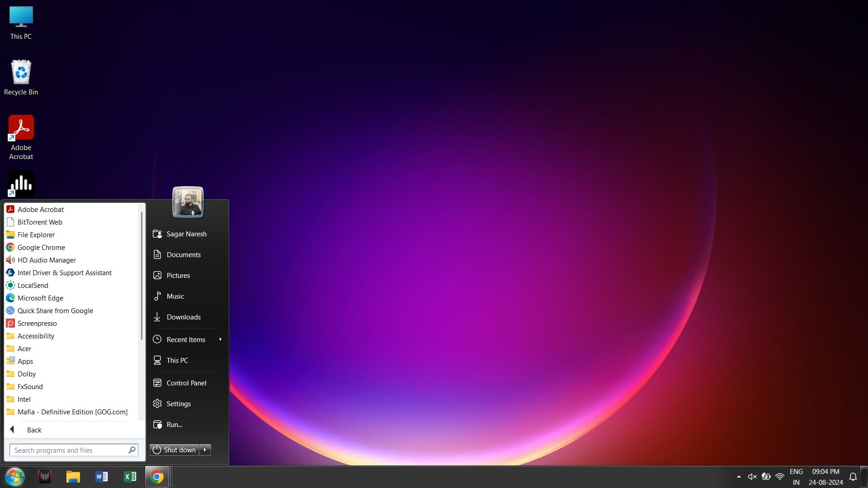This screenshot has width=868, height=488.
Task: Open HD Audio Manager
Action: (x=47, y=260)
